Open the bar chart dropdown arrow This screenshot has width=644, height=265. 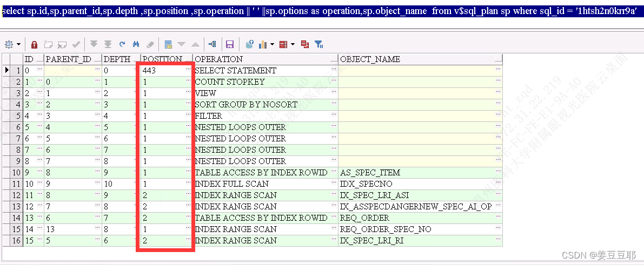273,44
